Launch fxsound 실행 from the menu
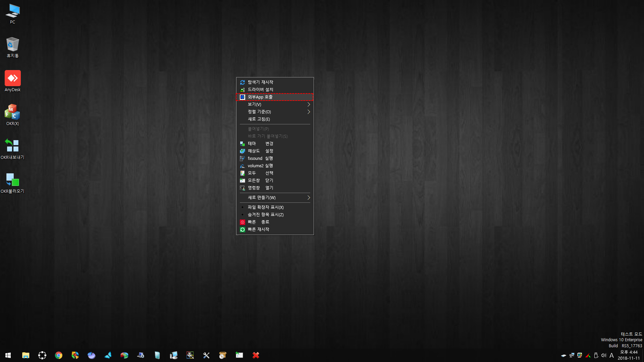The width and height of the screenshot is (644, 362). (275, 158)
